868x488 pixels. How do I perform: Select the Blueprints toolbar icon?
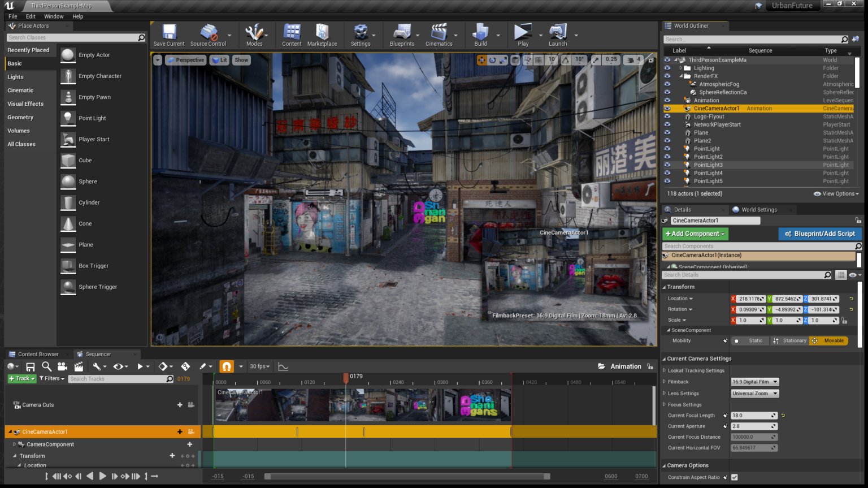(402, 34)
